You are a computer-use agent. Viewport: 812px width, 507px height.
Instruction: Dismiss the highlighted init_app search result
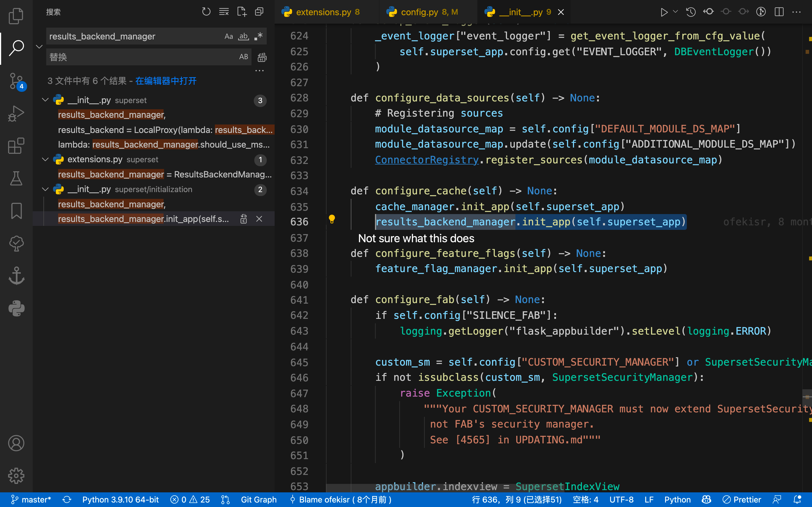[259, 219]
